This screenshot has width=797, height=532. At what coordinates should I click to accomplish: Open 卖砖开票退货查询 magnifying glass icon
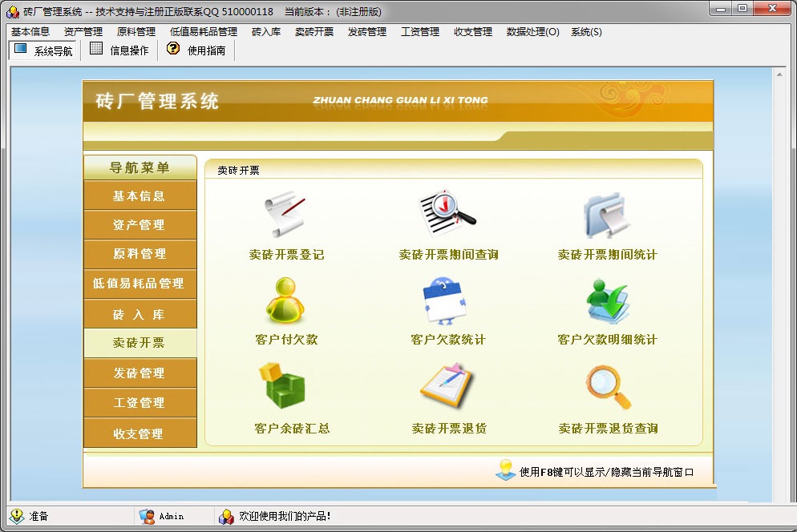608,387
